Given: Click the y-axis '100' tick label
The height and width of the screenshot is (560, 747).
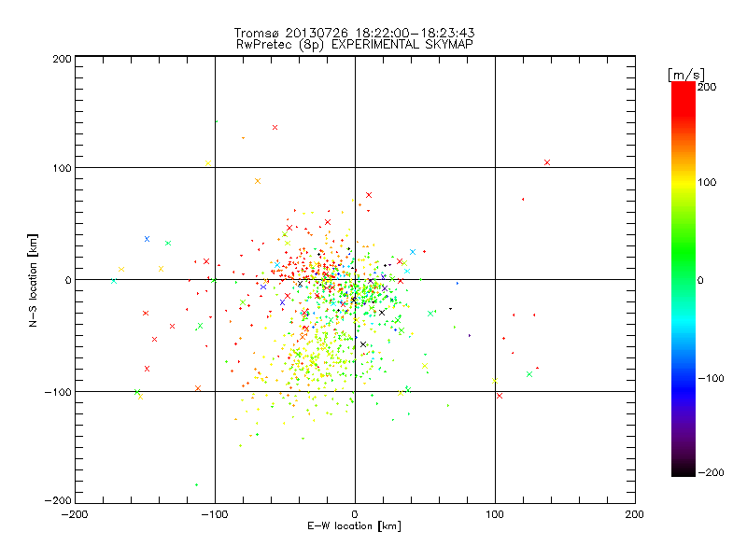Looking at the screenshot, I should point(62,168).
